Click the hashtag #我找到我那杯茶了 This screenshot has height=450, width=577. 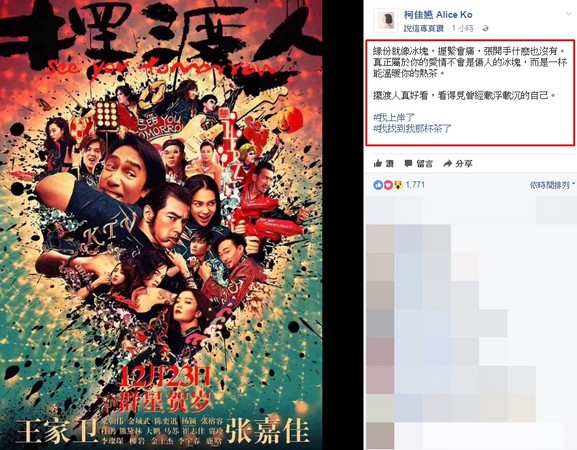[x=412, y=128]
